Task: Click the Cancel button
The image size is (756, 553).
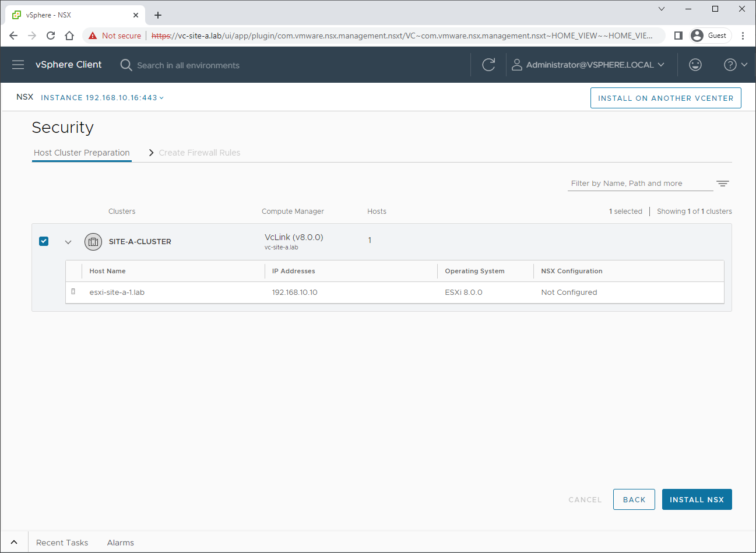Action: click(585, 499)
